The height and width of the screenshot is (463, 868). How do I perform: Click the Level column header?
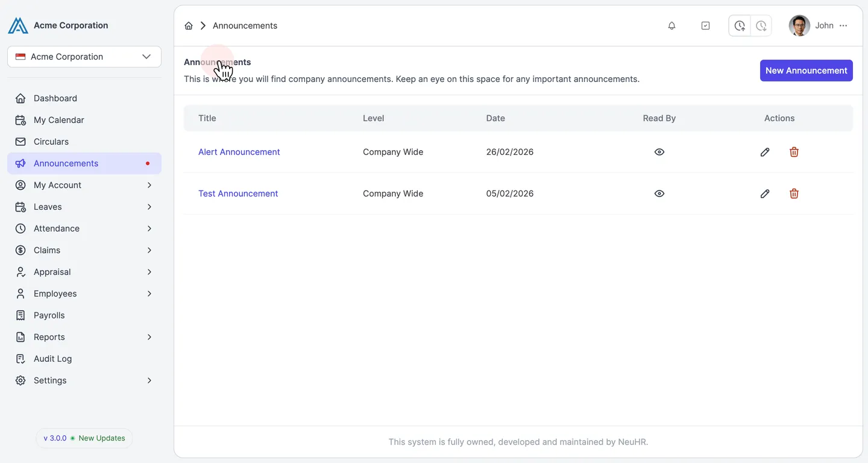(x=374, y=118)
